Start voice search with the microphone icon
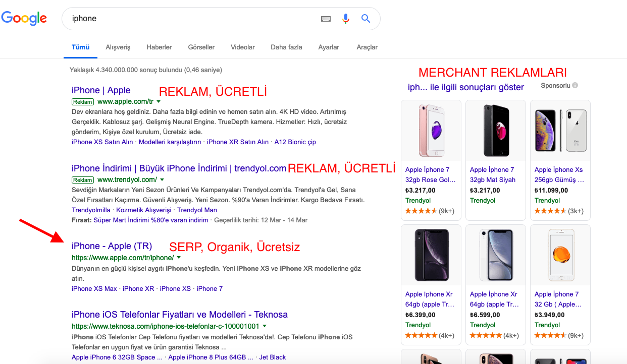 coord(346,19)
